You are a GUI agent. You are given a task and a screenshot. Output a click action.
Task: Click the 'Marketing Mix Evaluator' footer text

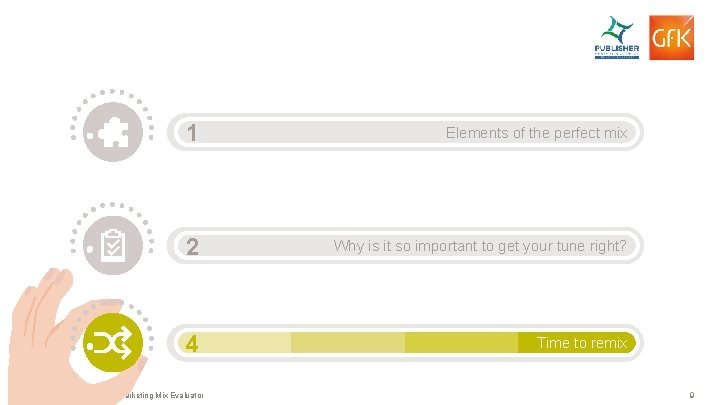click(x=161, y=396)
